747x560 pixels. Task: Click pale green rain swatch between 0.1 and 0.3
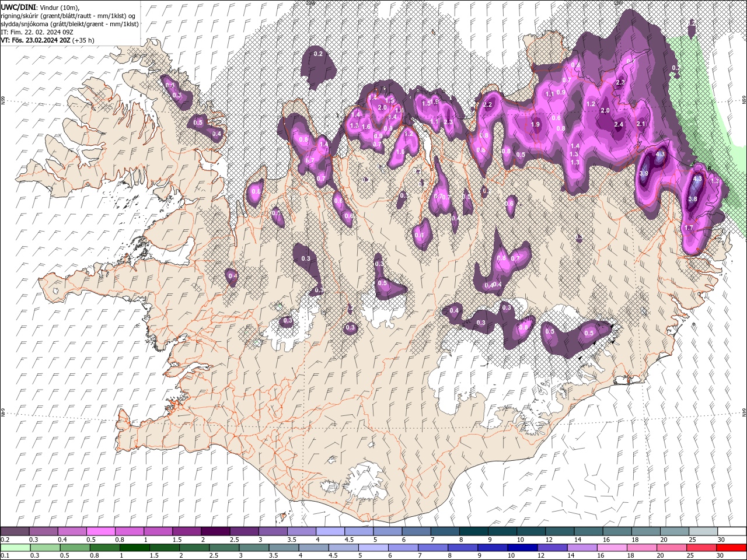[x=15, y=548]
